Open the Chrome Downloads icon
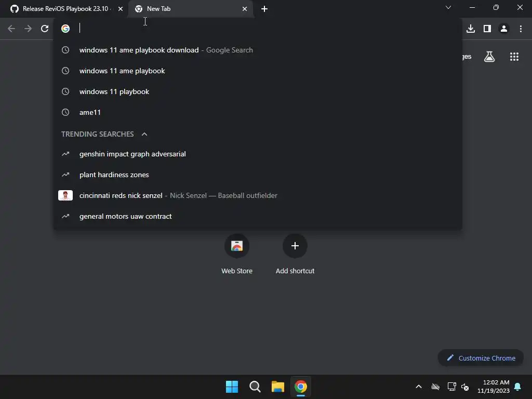This screenshot has height=399, width=532. (x=471, y=29)
